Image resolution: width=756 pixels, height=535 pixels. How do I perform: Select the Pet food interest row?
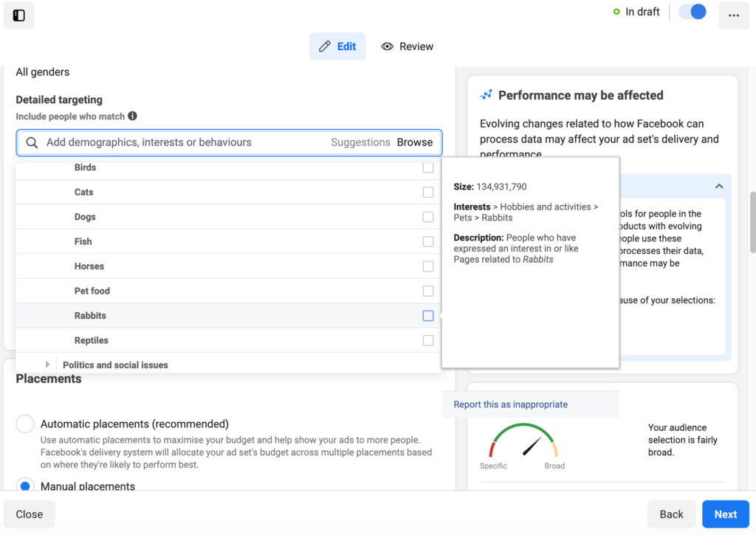pos(229,291)
